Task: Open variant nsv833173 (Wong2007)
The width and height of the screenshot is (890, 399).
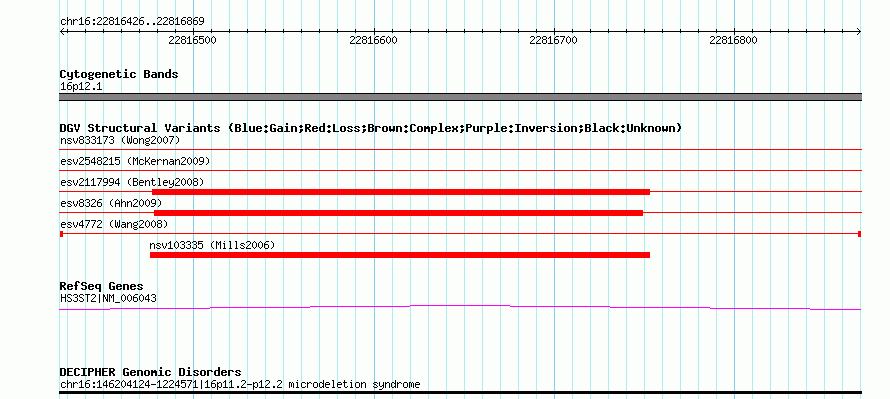Action: click(120, 140)
